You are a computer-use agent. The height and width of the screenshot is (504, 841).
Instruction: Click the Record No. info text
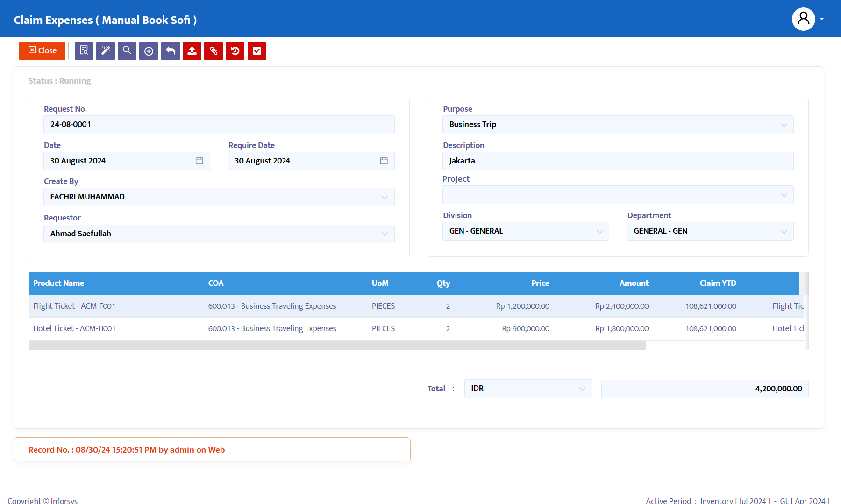point(127,450)
